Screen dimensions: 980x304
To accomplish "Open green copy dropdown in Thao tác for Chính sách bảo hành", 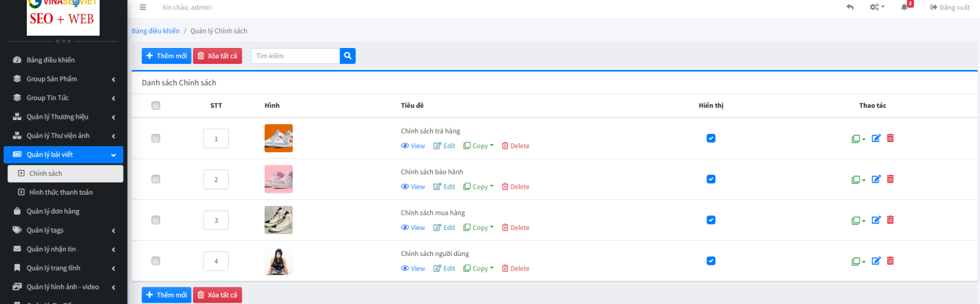I will (858, 180).
